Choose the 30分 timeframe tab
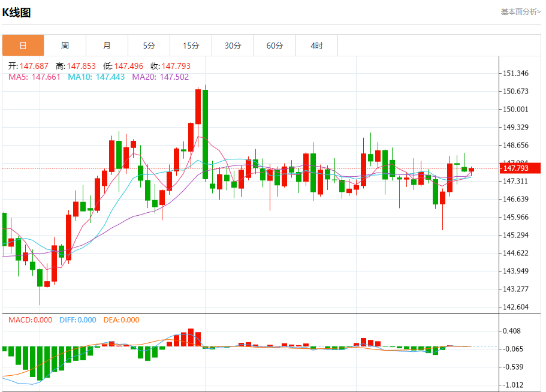 [233, 46]
